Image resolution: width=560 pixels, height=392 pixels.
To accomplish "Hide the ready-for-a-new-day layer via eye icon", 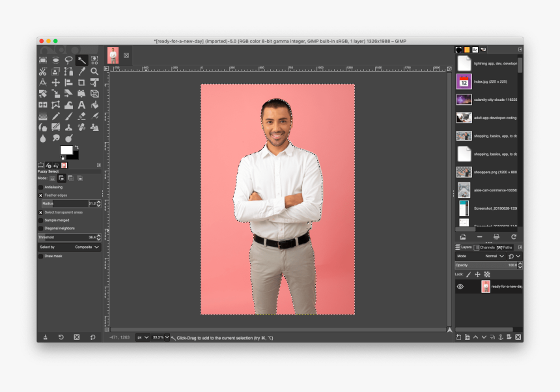I will point(460,287).
